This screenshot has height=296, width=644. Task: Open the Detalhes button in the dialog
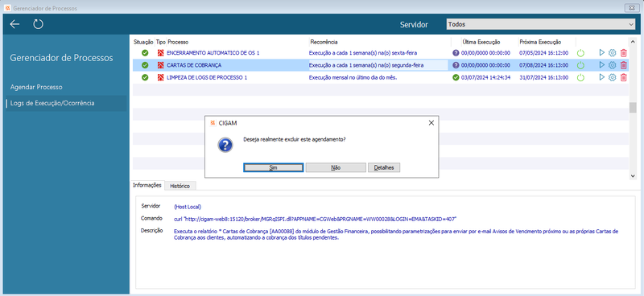coord(384,167)
